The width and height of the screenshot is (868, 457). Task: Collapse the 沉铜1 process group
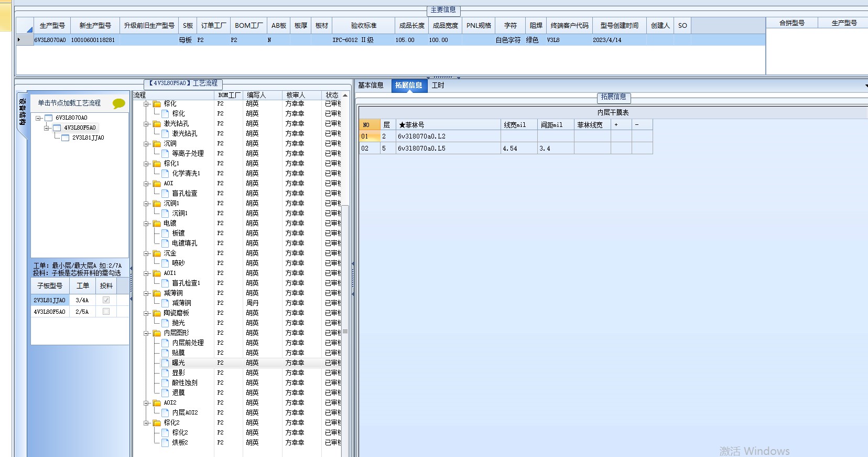point(147,204)
